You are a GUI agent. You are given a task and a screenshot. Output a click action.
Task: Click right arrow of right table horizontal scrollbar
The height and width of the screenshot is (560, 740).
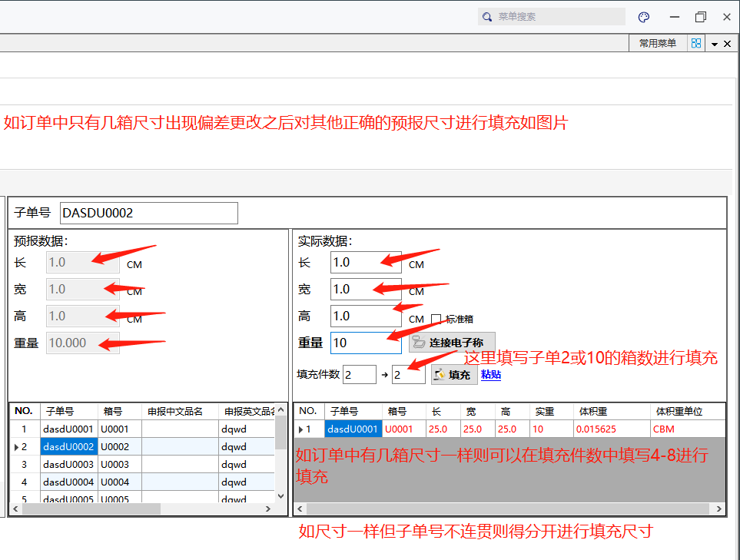point(718,509)
